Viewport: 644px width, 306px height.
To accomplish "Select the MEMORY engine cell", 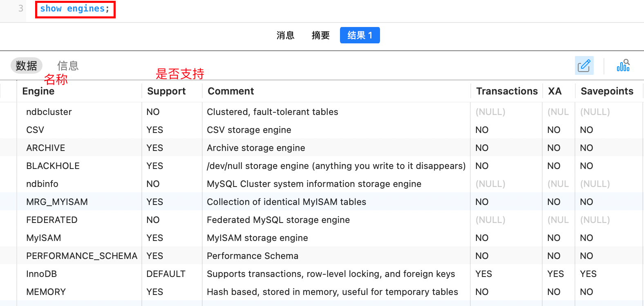I will click(x=46, y=292).
